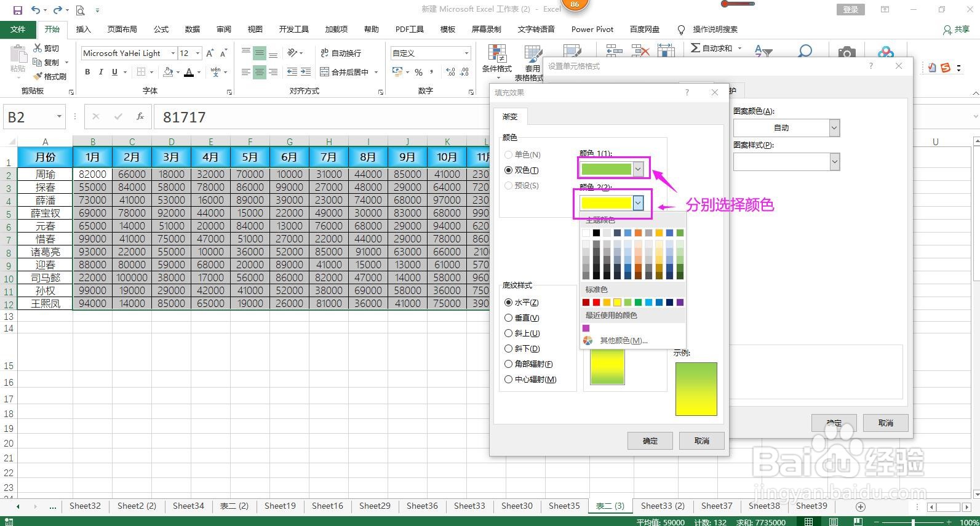Screen dimensions: 980x526
Task: Click the Cut (剪切) scissors icon
Action: pyautogui.click(x=38, y=48)
